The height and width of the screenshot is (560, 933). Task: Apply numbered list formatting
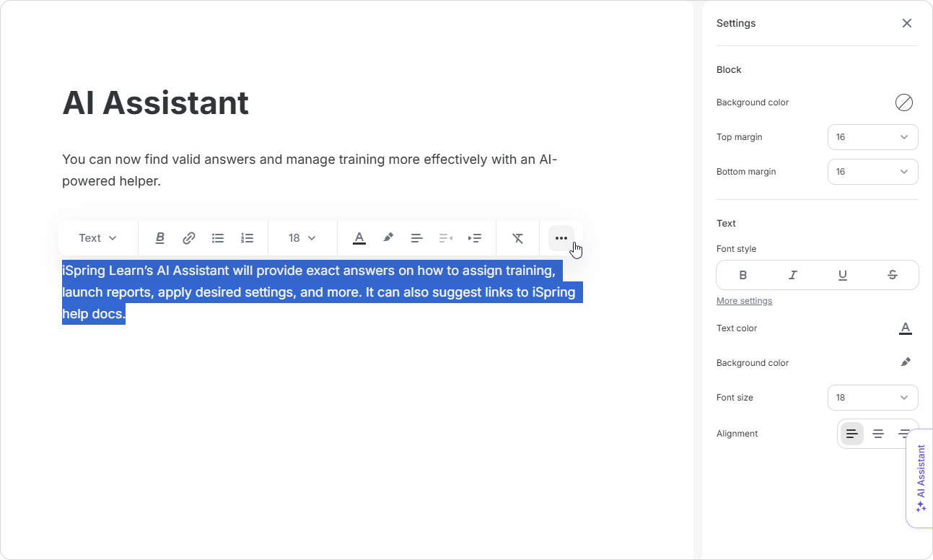click(x=248, y=238)
